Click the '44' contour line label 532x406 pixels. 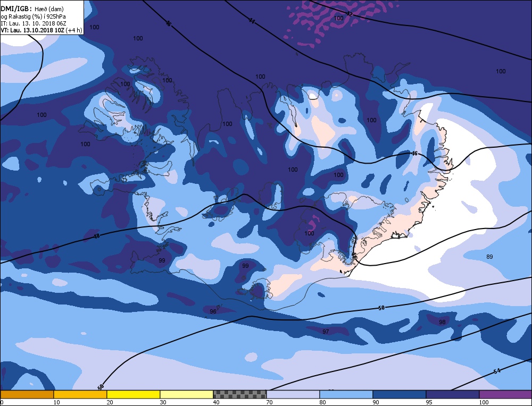[x=252, y=21]
